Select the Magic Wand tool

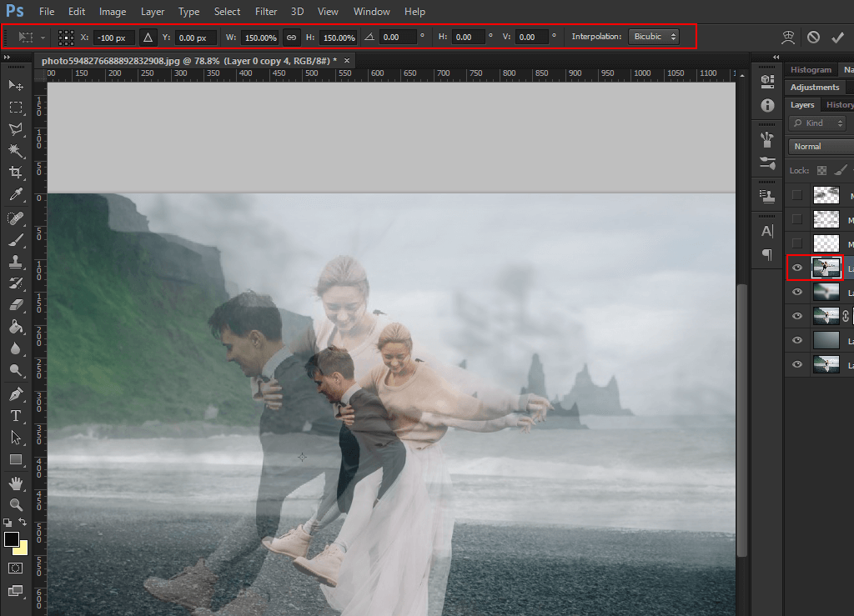click(x=16, y=151)
